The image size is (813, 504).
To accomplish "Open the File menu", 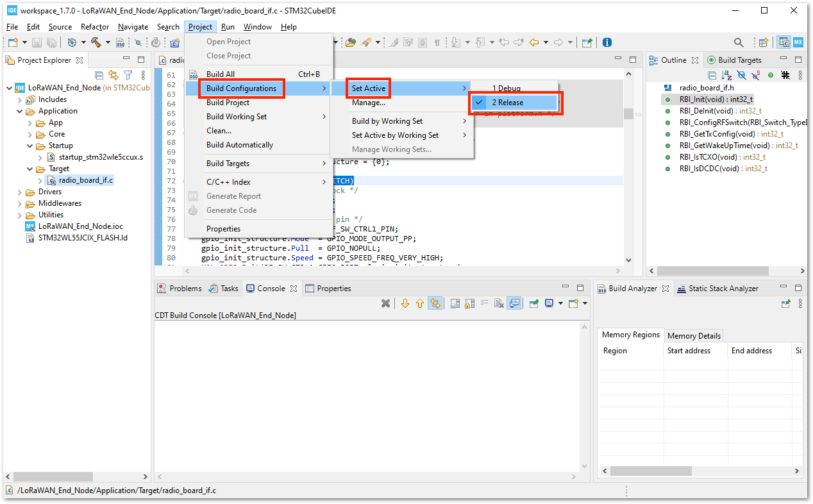I will (x=12, y=27).
